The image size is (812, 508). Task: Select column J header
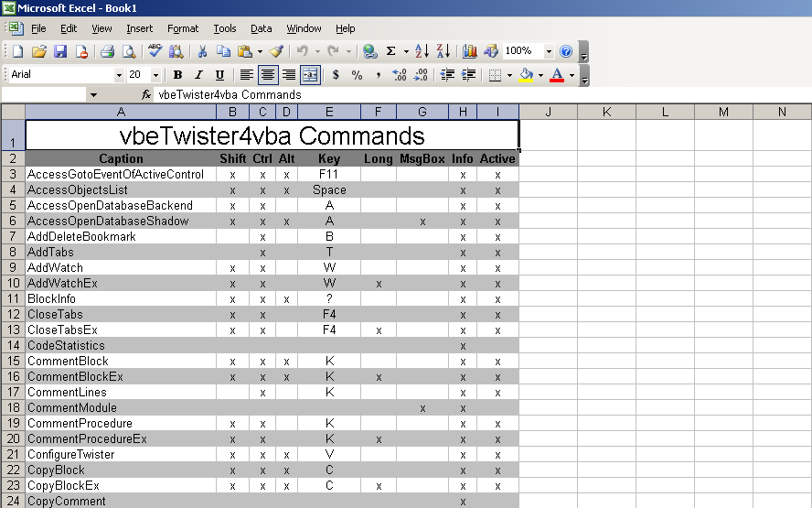pos(549,112)
